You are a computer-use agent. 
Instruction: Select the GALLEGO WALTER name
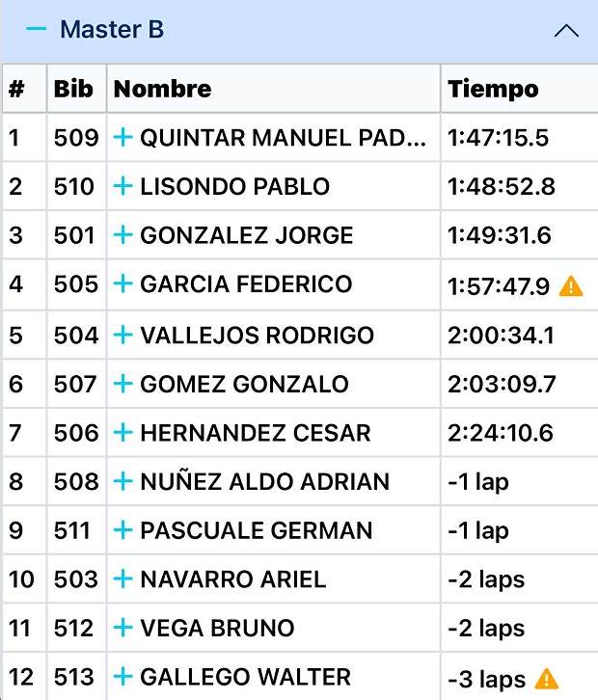[245, 678]
